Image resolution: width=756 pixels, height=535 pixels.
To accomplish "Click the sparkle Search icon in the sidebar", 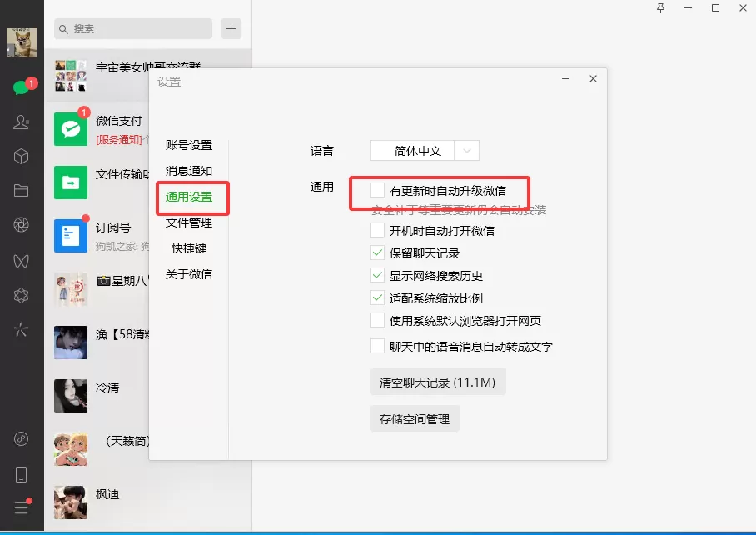I will coord(21,330).
